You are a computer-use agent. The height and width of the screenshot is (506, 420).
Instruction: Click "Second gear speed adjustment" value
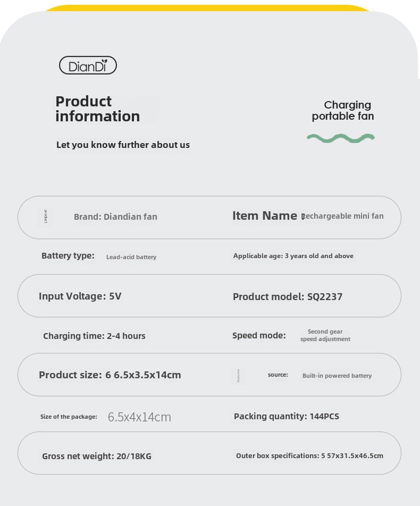coord(325,335)
